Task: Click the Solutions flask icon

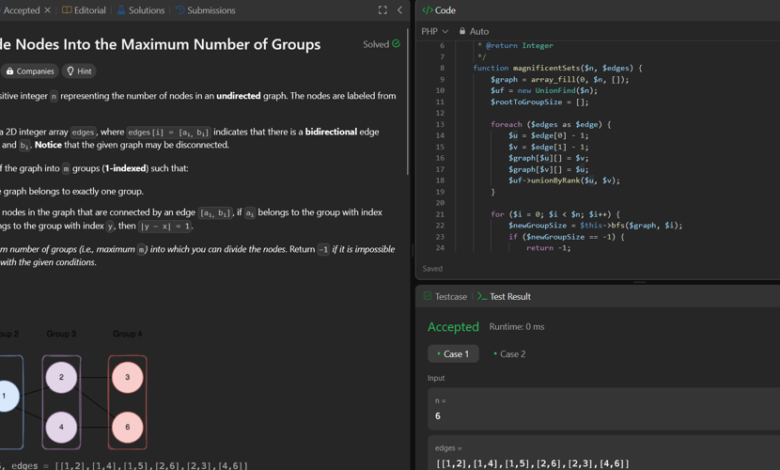Action: [121, 10]
